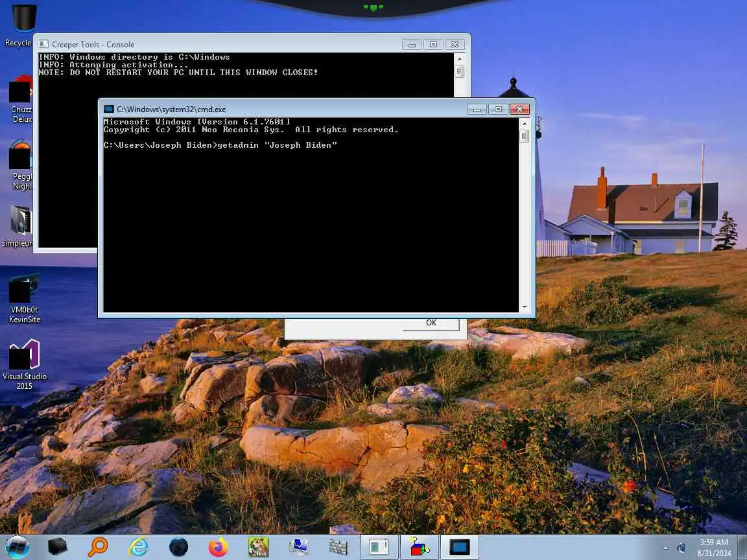747x560 pixels.
Task: Click the disabled close button of Creeper Tools Console
Action: click(x=455, y=44)
